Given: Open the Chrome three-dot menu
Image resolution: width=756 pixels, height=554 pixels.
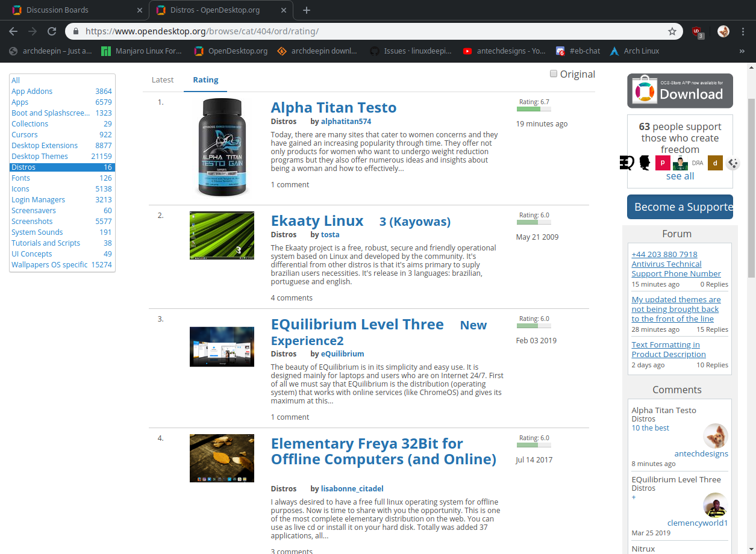Looking at the screenshot, I should click(743, 31).
